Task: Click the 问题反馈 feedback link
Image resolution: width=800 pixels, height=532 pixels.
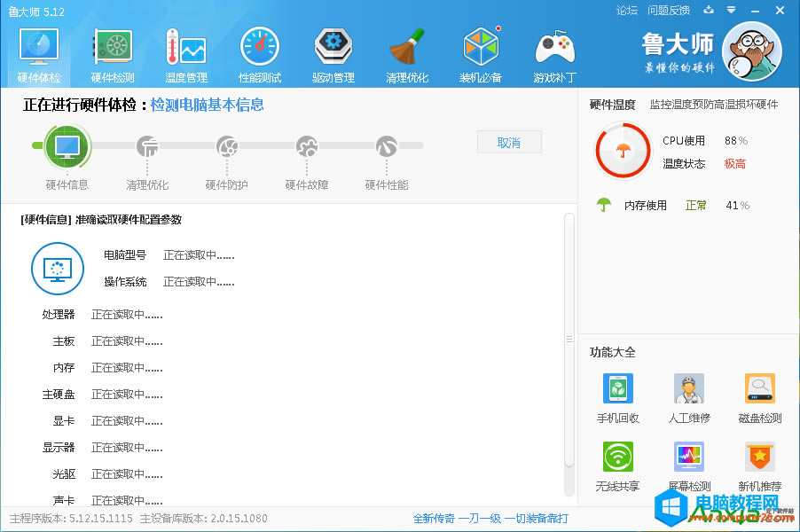Action: coord(669,11)
